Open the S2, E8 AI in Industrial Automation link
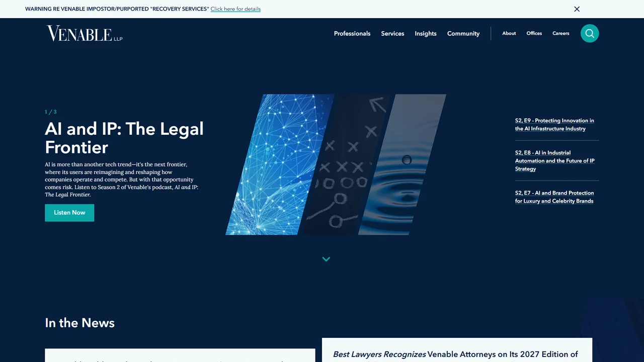 (x=554, y=161)
